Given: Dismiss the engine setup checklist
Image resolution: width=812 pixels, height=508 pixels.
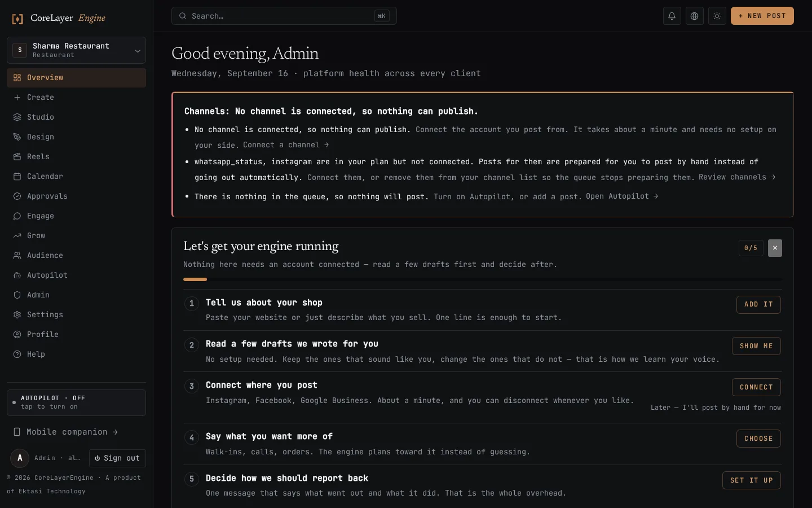Looking at the screenshot, I should [775, 248].
